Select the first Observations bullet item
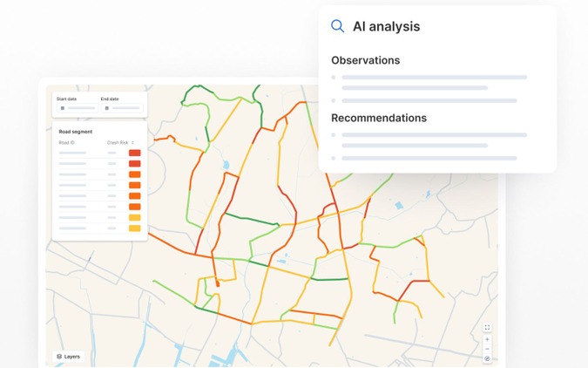 coord(434,78)
